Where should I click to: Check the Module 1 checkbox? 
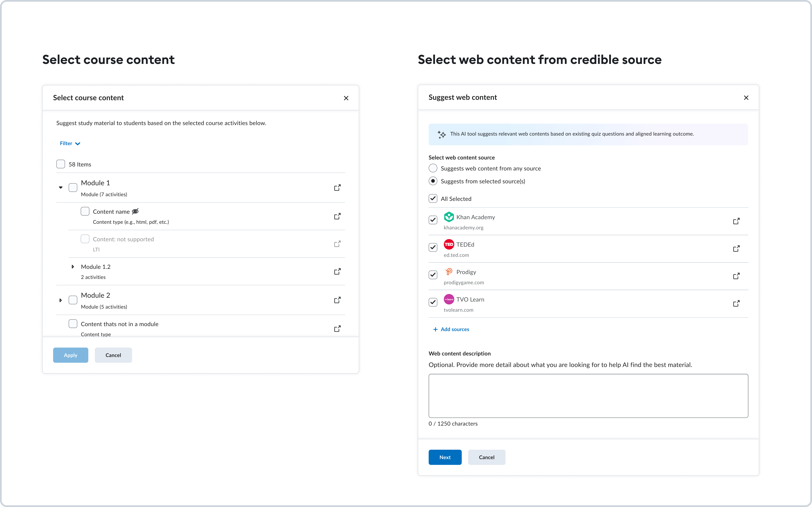click(73, 187)
